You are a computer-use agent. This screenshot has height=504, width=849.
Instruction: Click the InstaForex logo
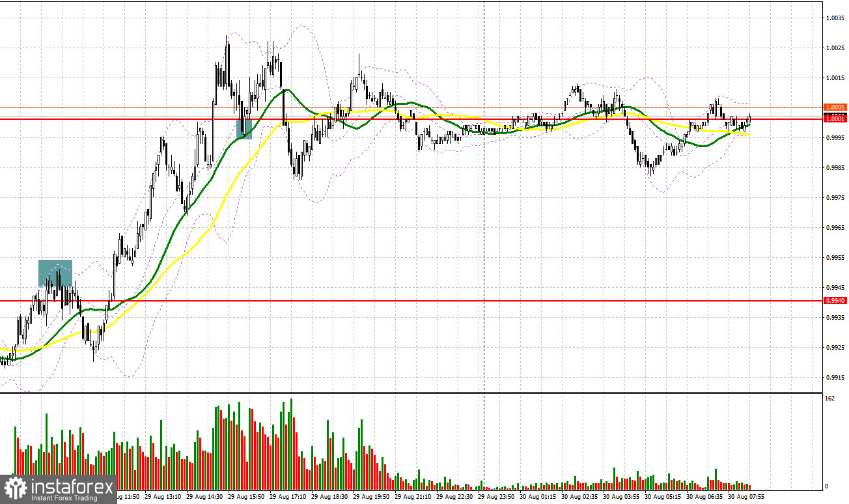(59, 488)
